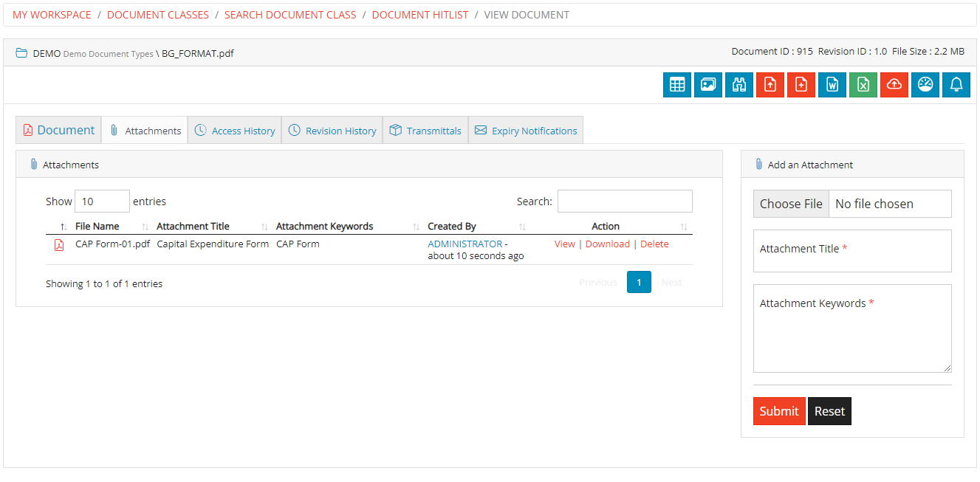Open the image gallery icon
The image size is (980, 482).
pos(708,84)
